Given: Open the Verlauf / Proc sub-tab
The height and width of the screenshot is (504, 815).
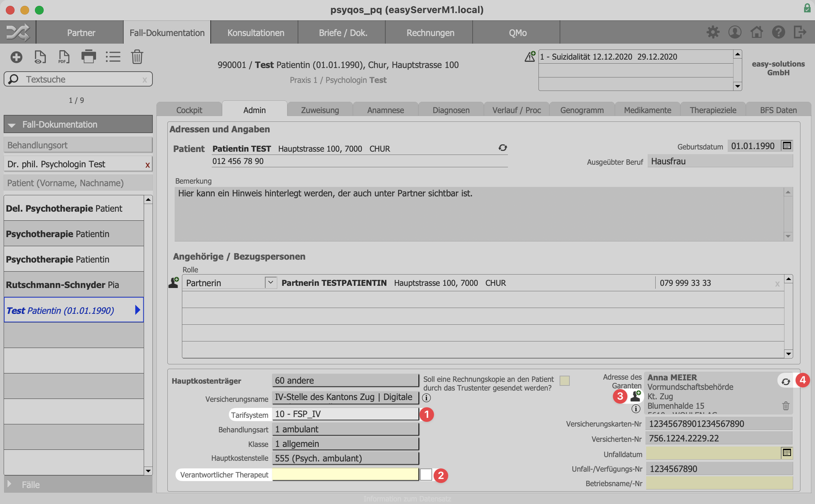Looking at the screenshot, I should pyautogui.click(x=516, y=110).
